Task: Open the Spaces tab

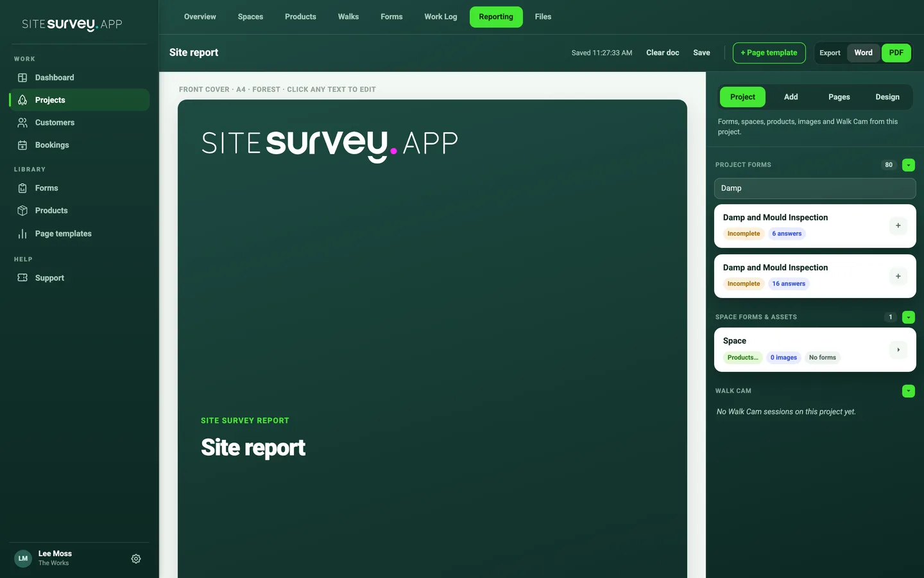Action: pos(250,17)
